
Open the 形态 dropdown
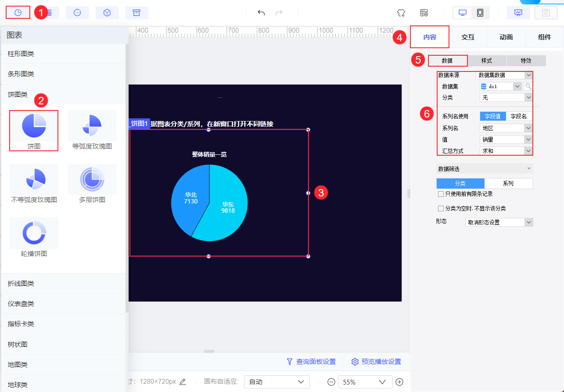499,222
